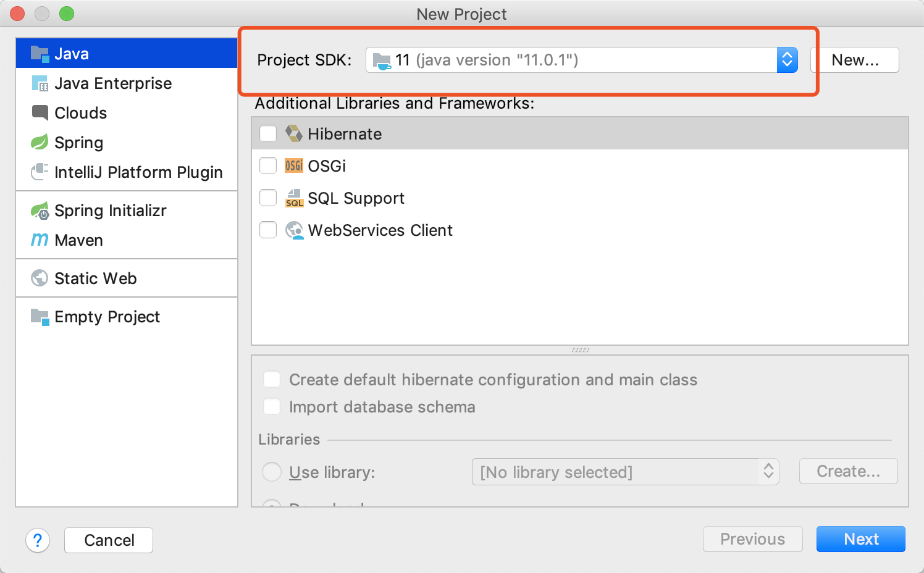Open help with the question mark button

click(x=38, y=540)
